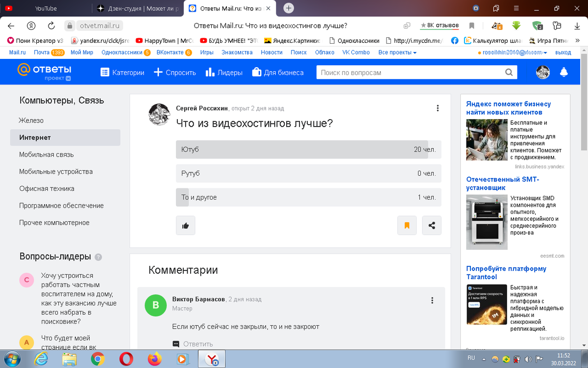Vote for То и другое in the poll
Image resolution: width=588 pixels, height=368 pixels.
point(308,197)
